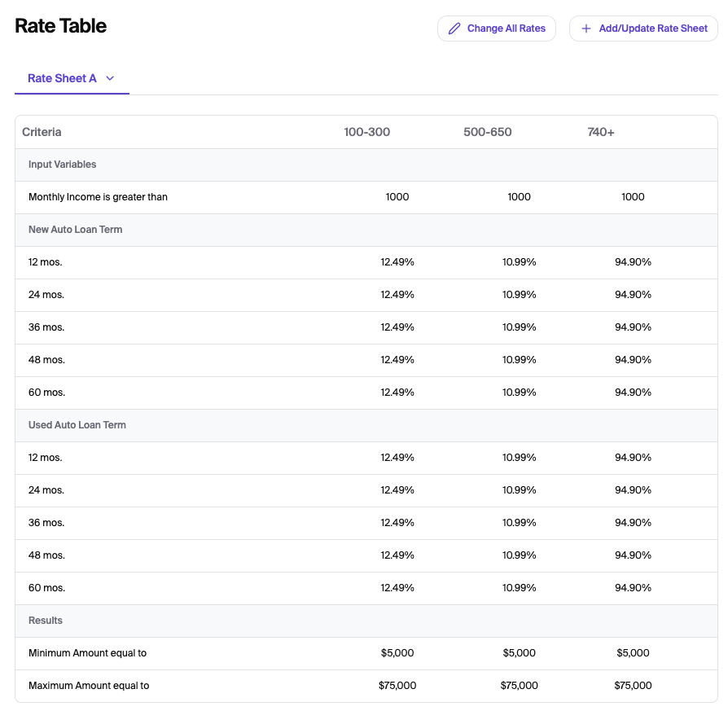Click the Used Auto Loan Term section header

tap(77, 425)
